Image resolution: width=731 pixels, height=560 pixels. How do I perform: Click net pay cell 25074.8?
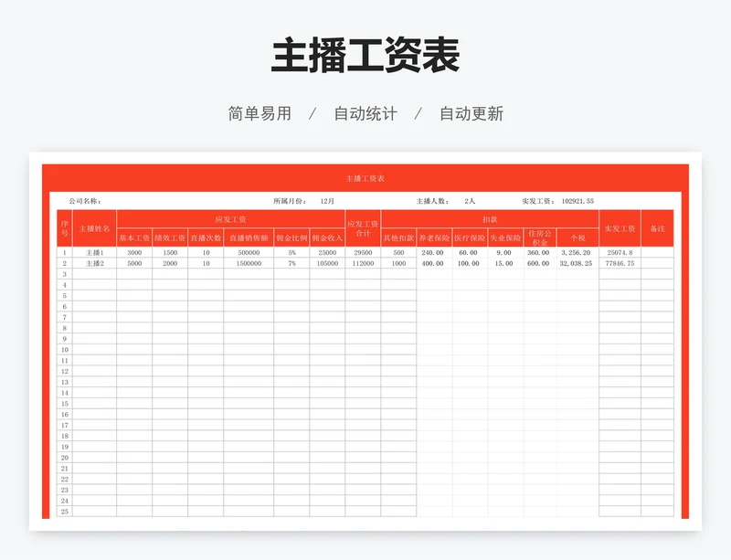[x=620, y=252]
